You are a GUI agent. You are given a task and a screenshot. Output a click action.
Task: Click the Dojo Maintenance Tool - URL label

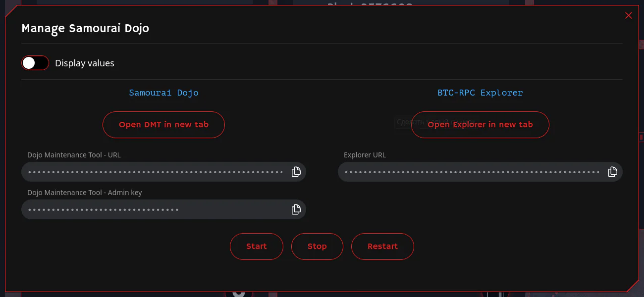(x=74, y=155)
